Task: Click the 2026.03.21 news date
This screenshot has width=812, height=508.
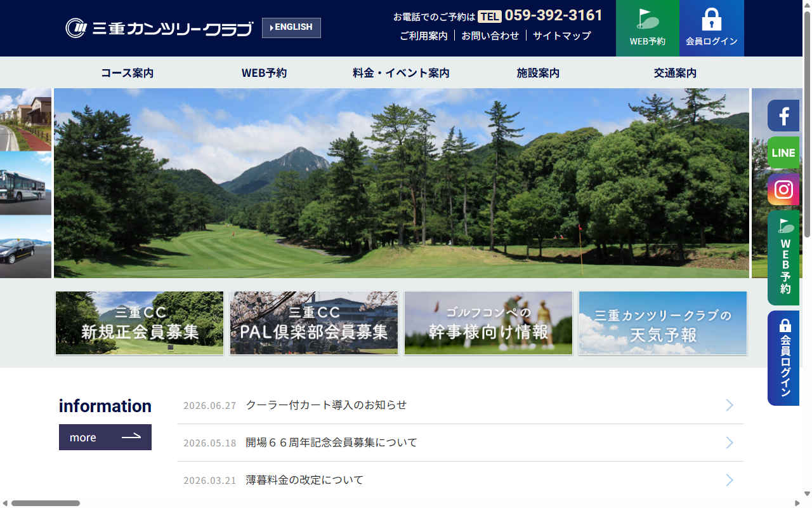Action: (x=209, y=481)
